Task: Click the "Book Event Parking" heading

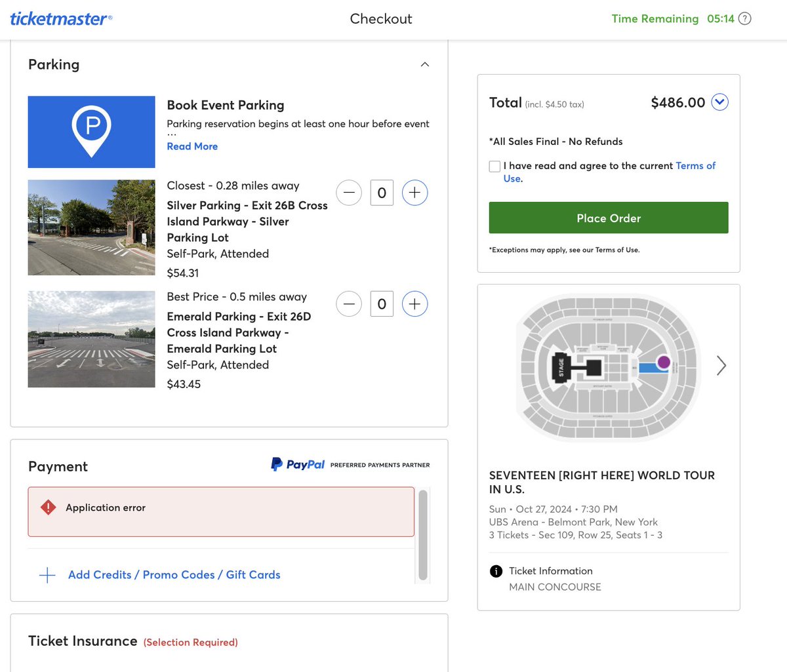Action: (x=226, y=105)
